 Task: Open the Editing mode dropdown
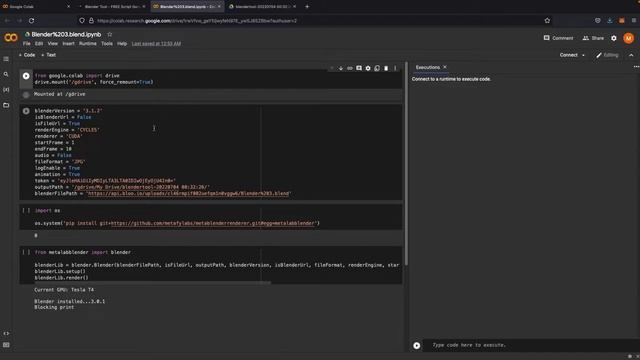tap(607, 55)
